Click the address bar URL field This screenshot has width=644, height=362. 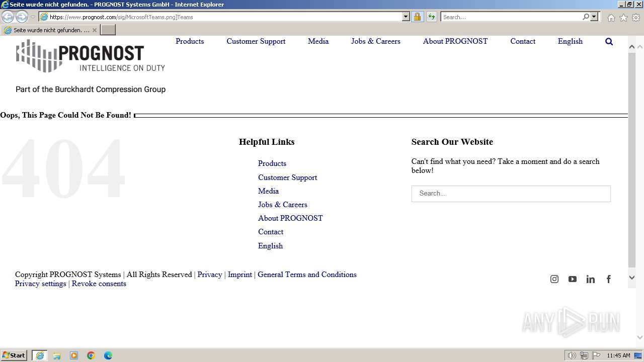click(x=225, y=17)
